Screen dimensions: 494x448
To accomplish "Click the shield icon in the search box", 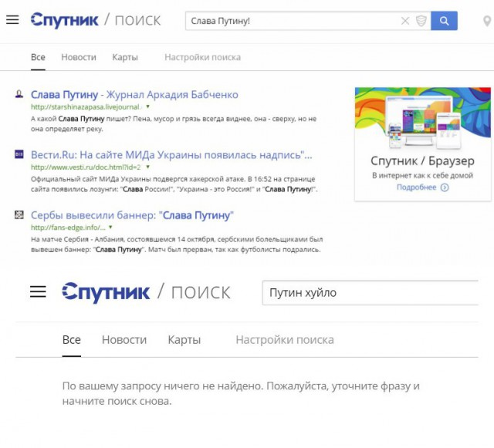I will click(421, 21).
